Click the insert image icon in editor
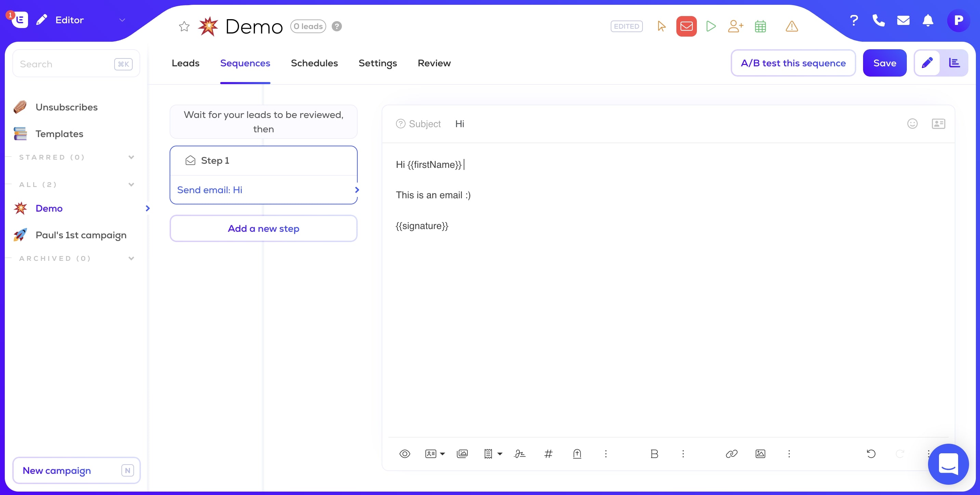The height and width of the screenshot is (495, 980). [462, 453]
